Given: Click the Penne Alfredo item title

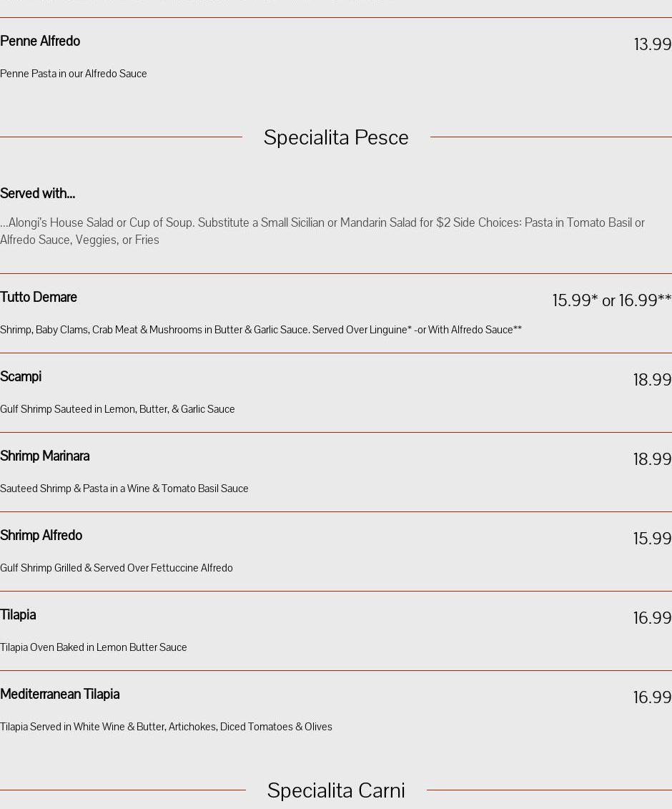Looking at the screenshot, I should pos(40,41).
